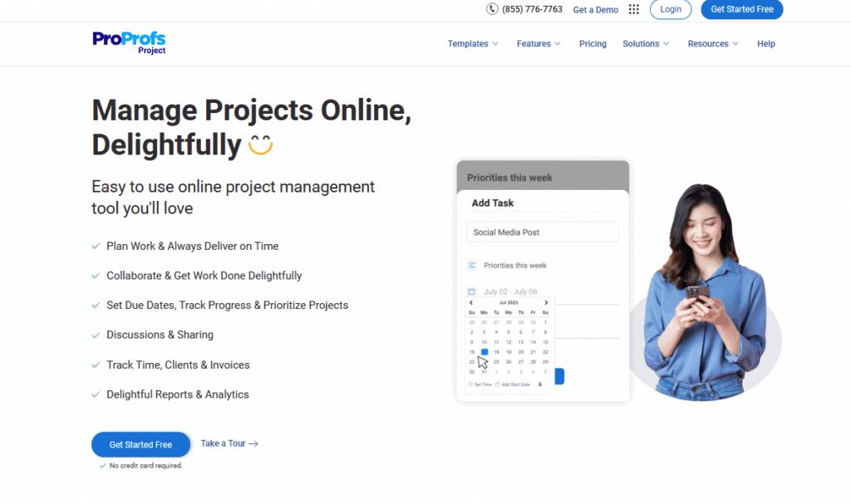Go to previous month in calendar
Image resolution: width=851 pixels, height=504 pixels.
[472, 303]
